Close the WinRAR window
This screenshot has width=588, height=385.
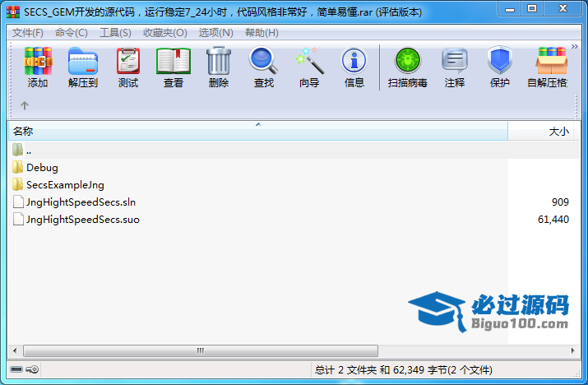tap(563, 9)
